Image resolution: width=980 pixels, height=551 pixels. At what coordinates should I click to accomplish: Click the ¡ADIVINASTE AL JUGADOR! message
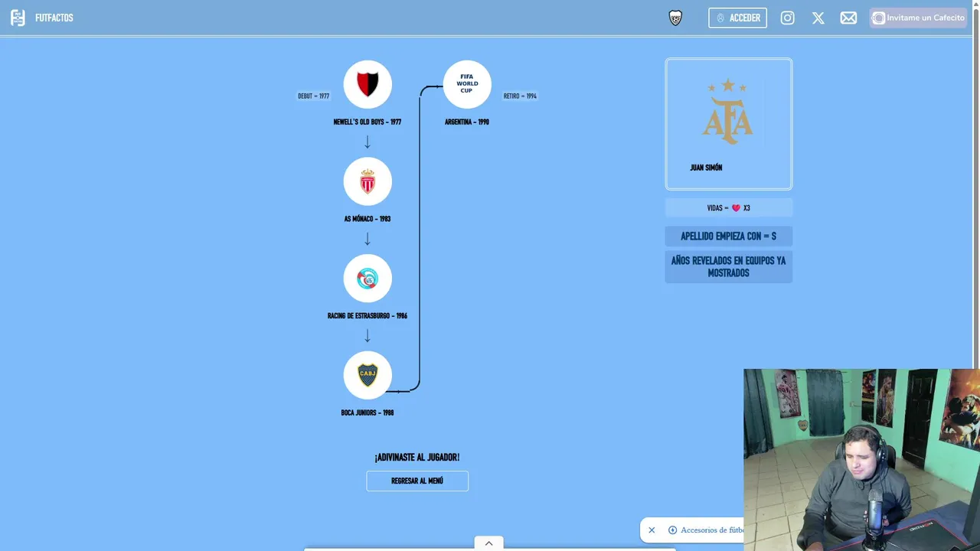pyautogui.click(x=417, y=458)
